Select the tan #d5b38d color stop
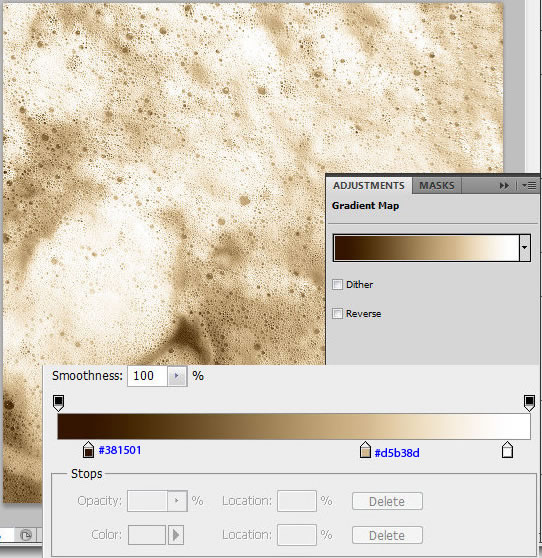The width and height of the screenshot is (542, 558). 365,450
